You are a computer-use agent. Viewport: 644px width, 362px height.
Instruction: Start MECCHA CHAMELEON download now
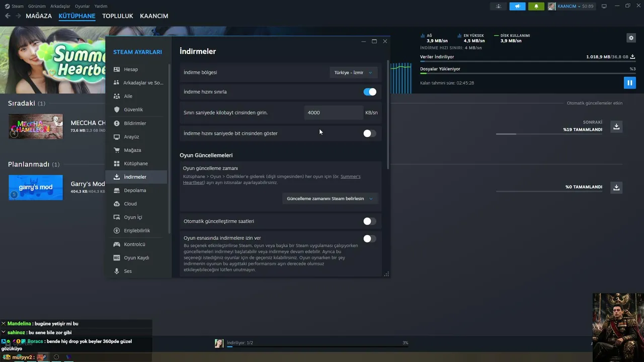coord(616,127)
